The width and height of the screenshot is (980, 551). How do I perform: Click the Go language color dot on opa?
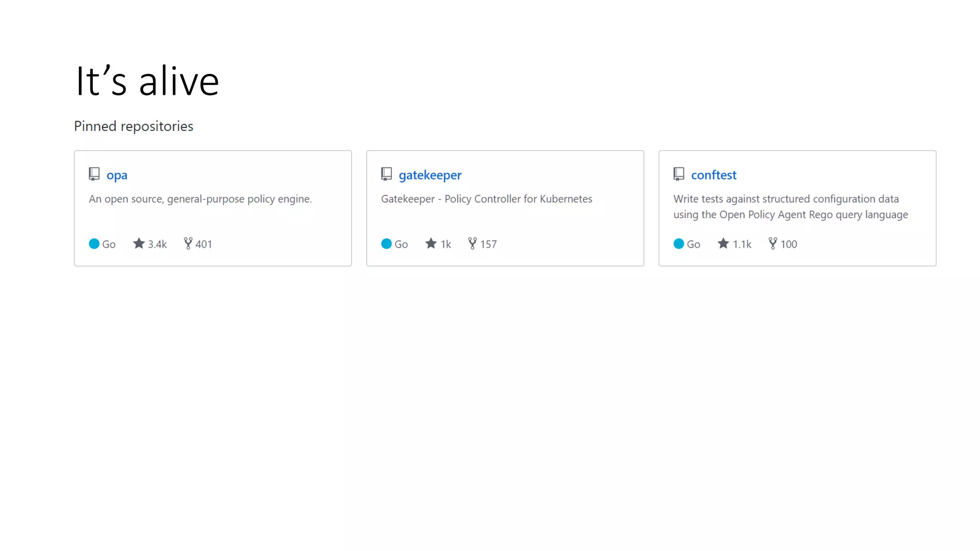(x=94, y=244)
